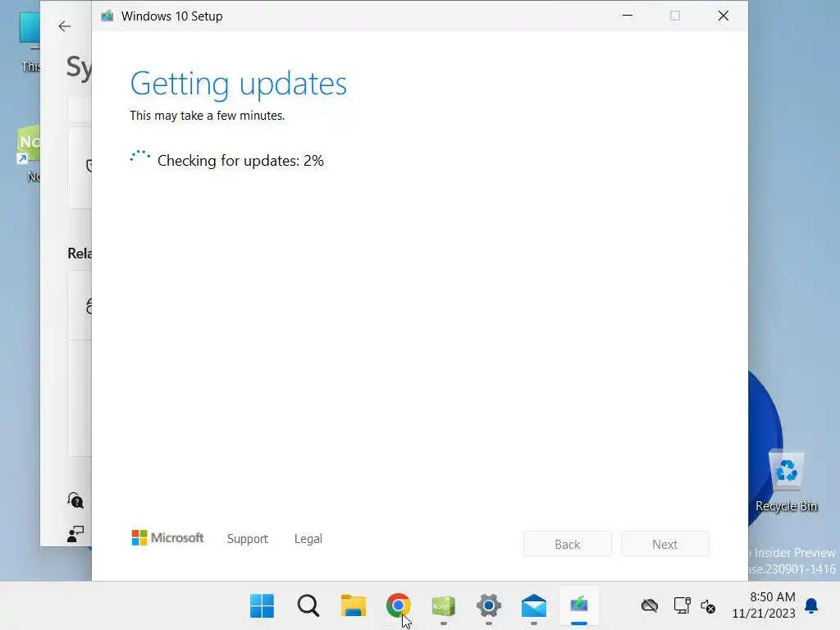Click the Windows Start button
This screenshot has width=840, height=630.
[x=262, y=606]
